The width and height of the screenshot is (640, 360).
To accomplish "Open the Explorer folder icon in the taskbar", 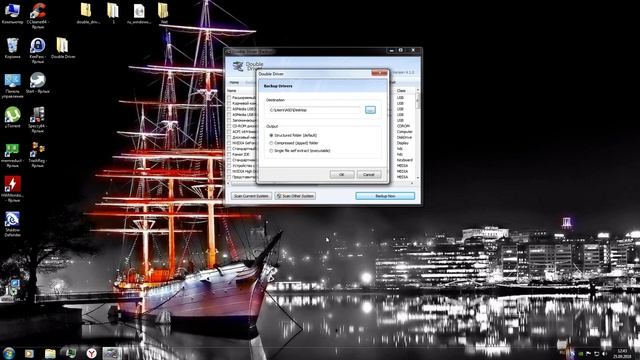I will [x=50, y=353].
